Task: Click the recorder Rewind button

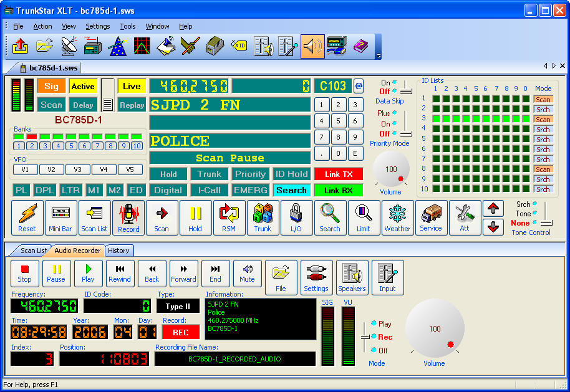Action: point(120,274)
